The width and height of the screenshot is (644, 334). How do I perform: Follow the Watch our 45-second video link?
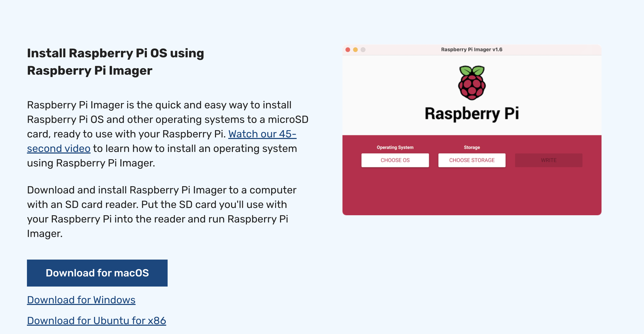pos(262,134)
